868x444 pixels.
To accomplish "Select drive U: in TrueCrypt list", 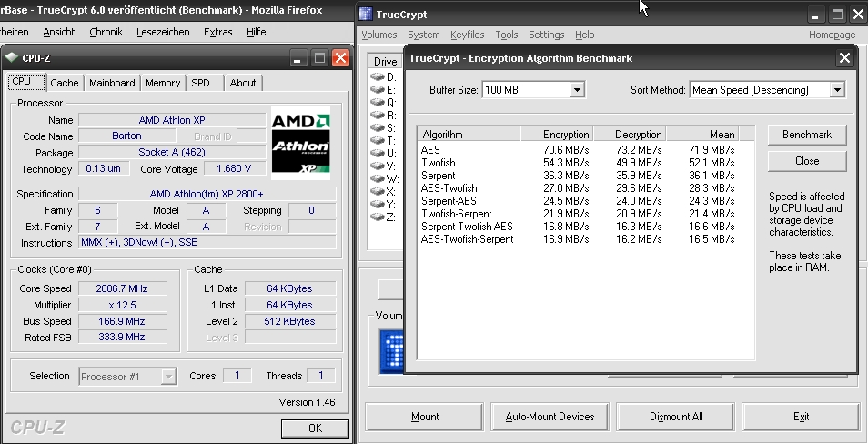I will point(384,154).
